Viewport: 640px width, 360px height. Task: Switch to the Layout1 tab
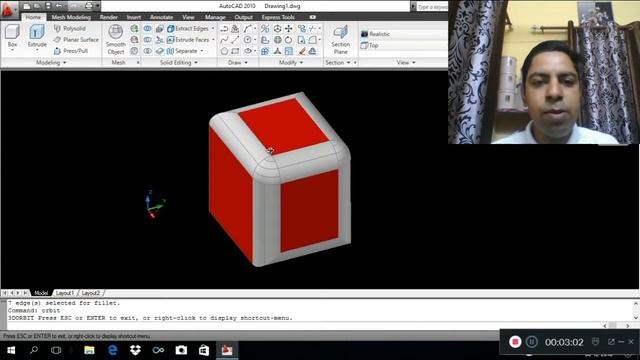pos(64,293)
